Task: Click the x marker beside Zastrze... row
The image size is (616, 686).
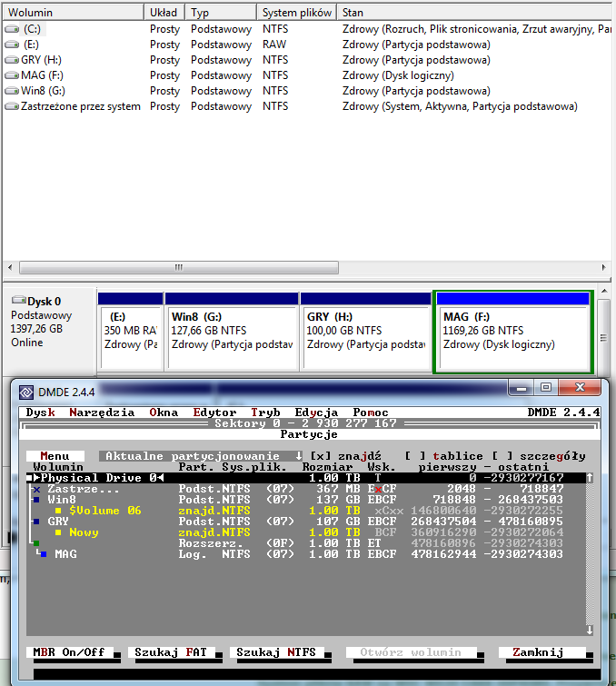Action: click(x=36, y=489)
